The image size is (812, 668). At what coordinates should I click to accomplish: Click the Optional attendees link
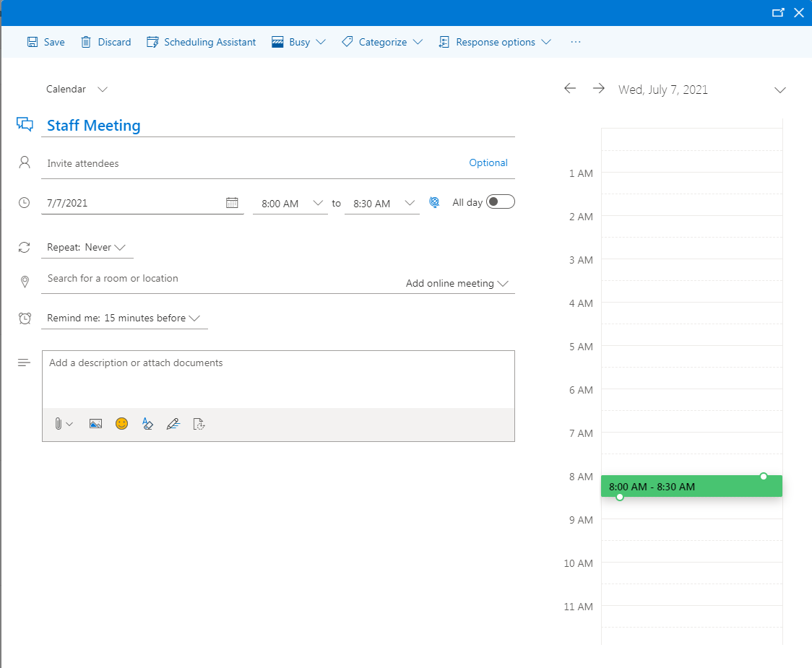pyautogui.click(x=488, y=163)
